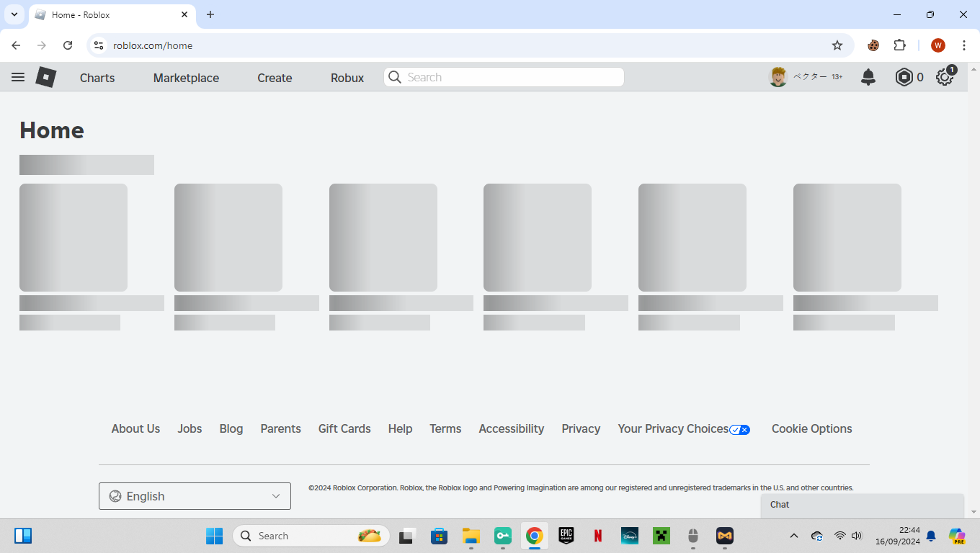Expand the English language dropdown

click(195, 496)
